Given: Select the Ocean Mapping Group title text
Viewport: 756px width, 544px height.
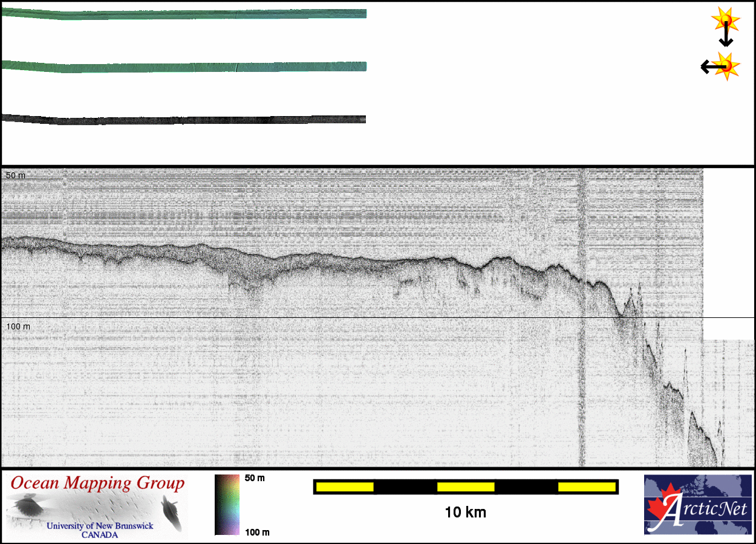Looking at the screenshot, I should pyautogui.click(x=97, y=484).
